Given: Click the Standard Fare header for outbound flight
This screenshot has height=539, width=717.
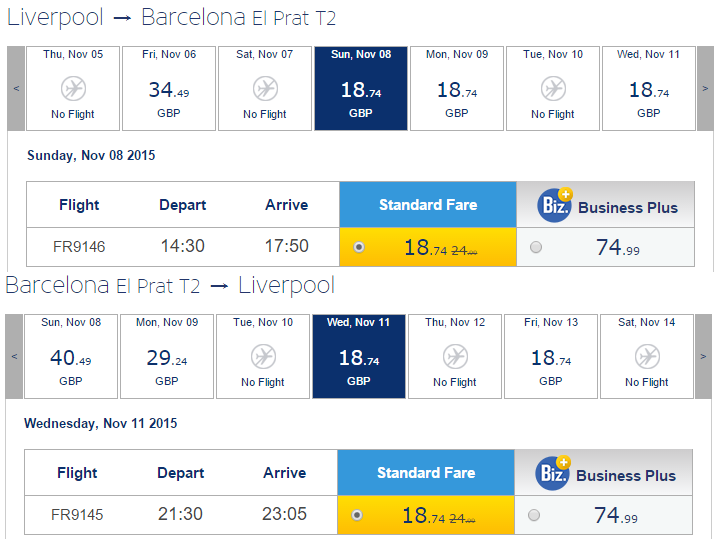Looking at the screenshot, I should (428, 205).
